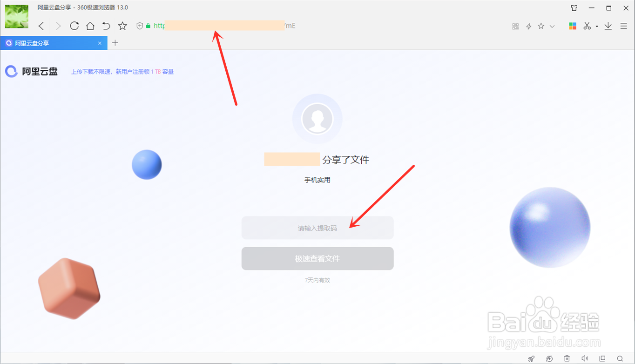Open the colorful four-square apps icon
Viewport: 635px width, 364px height.
(x=573, y=26)
